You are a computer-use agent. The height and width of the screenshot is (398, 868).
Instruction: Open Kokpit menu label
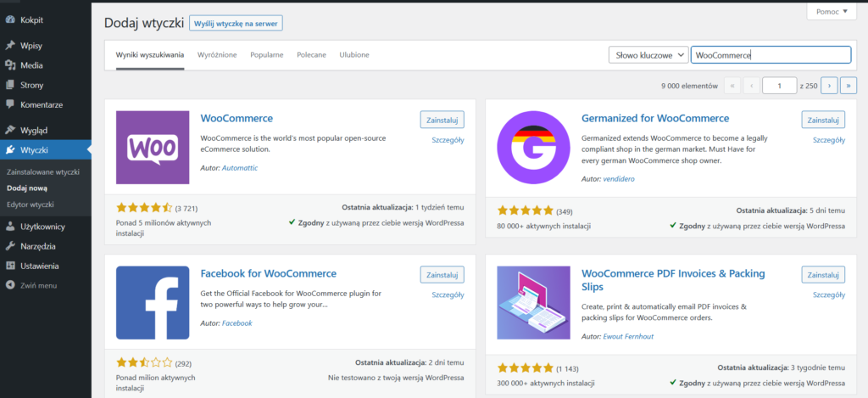(31, 20)
